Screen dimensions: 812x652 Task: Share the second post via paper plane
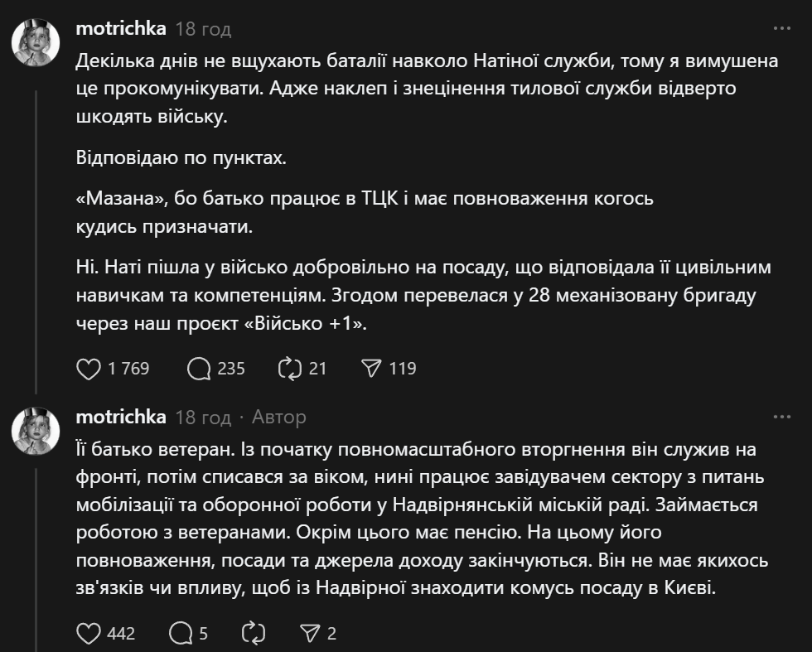(x=310, y=634)
